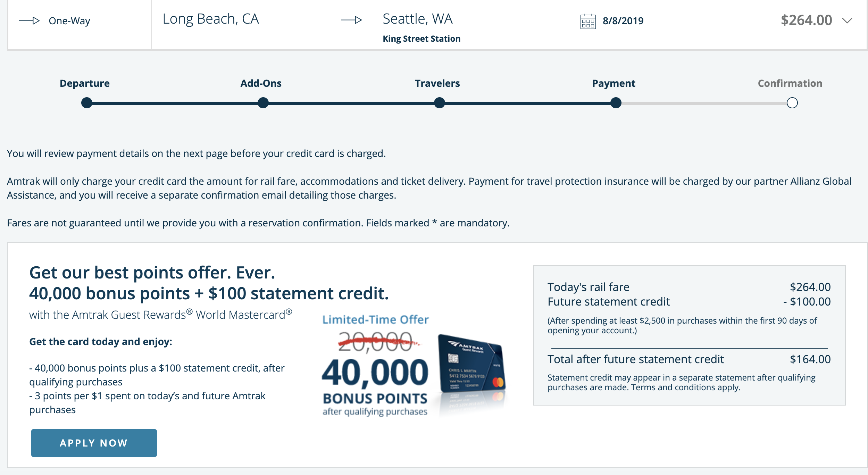This screenshot has width=868, height=475.
Task: Click the Add-Ons progress marker
Action: point(263,102)
